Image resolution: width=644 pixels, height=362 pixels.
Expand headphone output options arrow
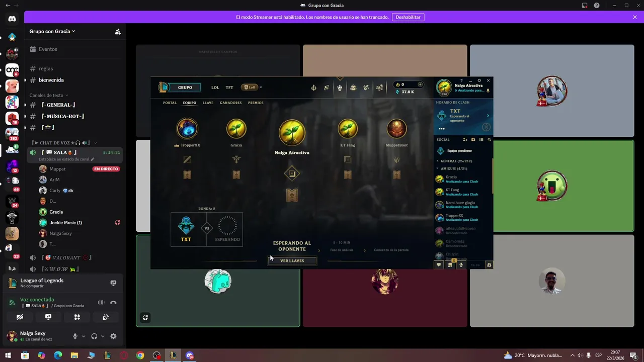[103, 336]
